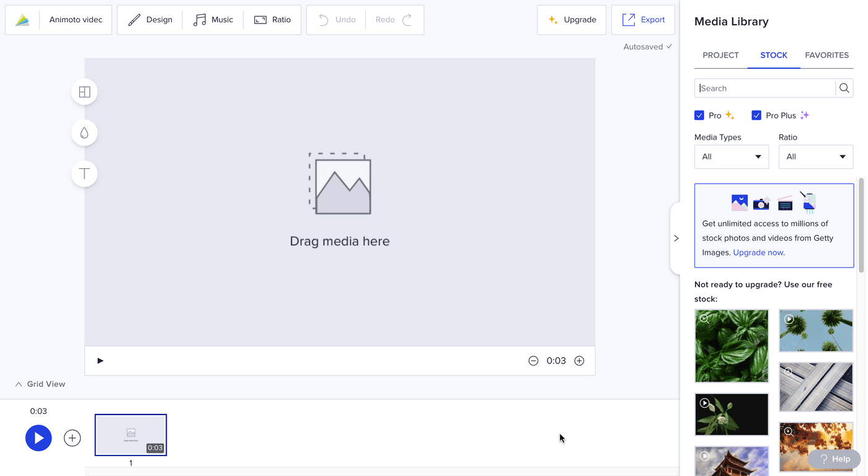868x476 pixels.
Task: Increase block duration with plus icon
Action: [x=579, y=361]
